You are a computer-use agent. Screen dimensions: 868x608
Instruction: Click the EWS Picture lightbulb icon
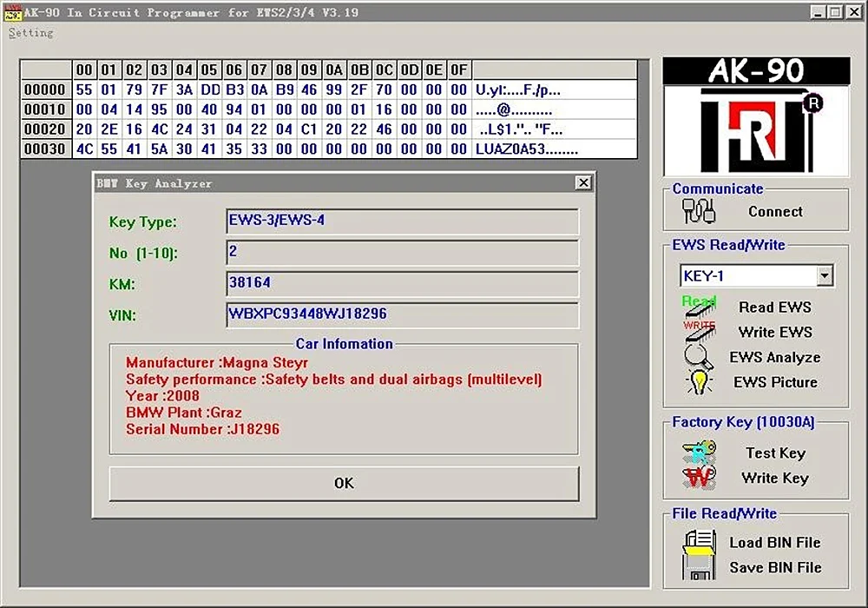(x=699, y=382)
